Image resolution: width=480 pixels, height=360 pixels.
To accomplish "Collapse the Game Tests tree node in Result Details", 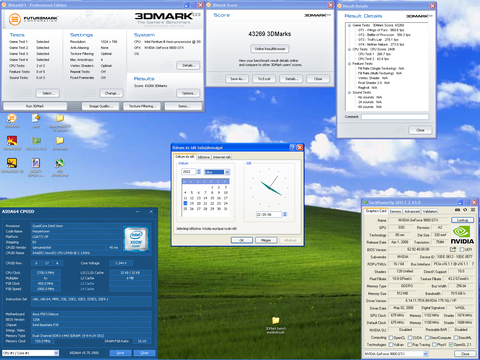I will click(349, 25).
